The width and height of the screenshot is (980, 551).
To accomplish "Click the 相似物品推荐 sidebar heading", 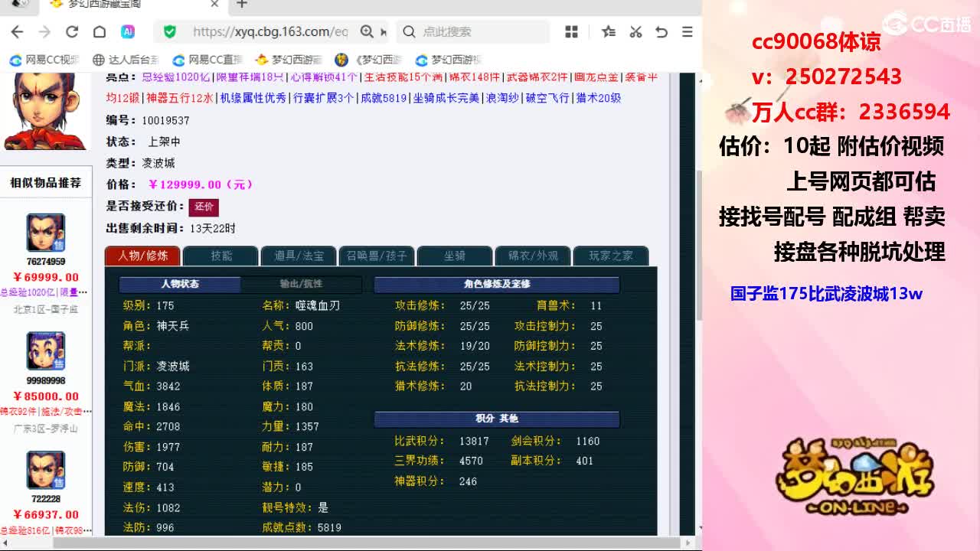I will (x=45, y=183).
